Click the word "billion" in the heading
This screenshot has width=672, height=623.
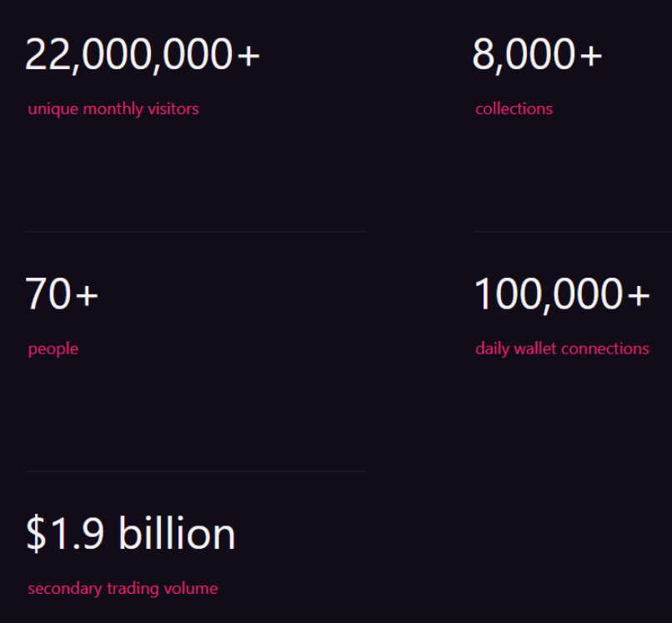tap(177, 534)
